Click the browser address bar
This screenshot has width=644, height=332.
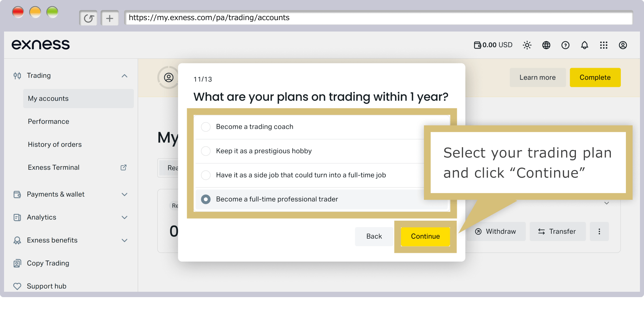(x=378, y=18)
